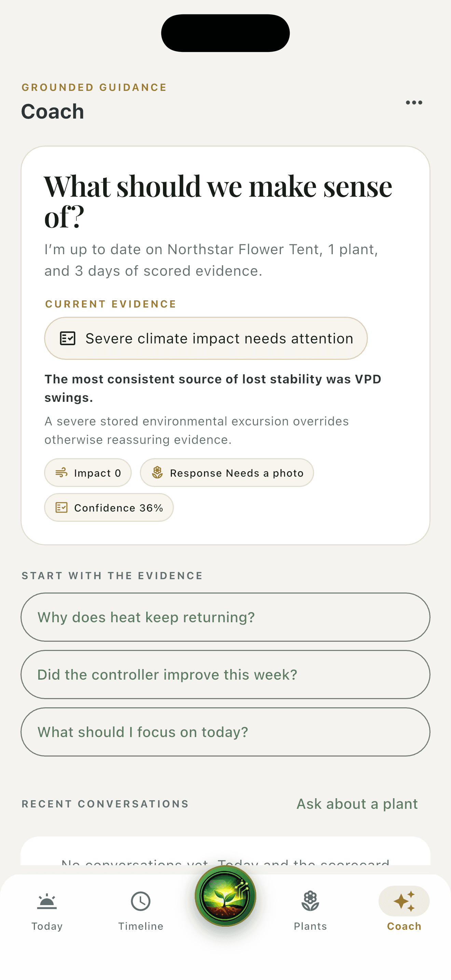Tap the checklist icon on the Confidence chip
451x980 pixels.
click(x=61, y=507)
